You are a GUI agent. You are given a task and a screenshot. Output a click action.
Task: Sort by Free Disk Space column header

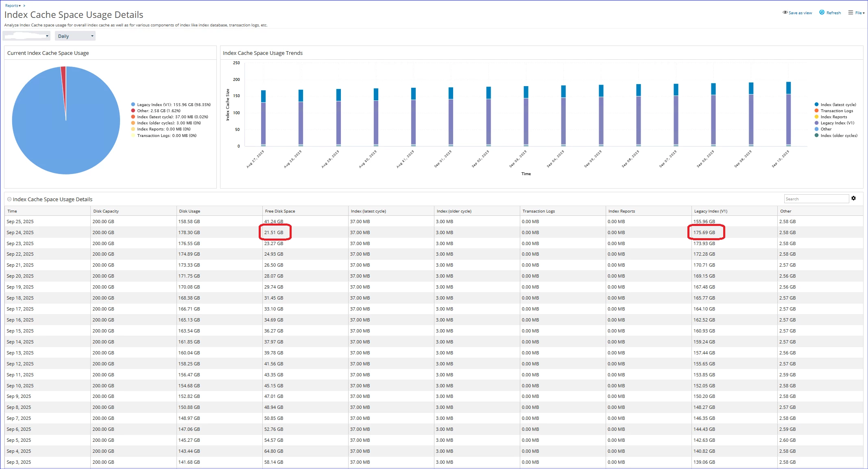(280, 211)
